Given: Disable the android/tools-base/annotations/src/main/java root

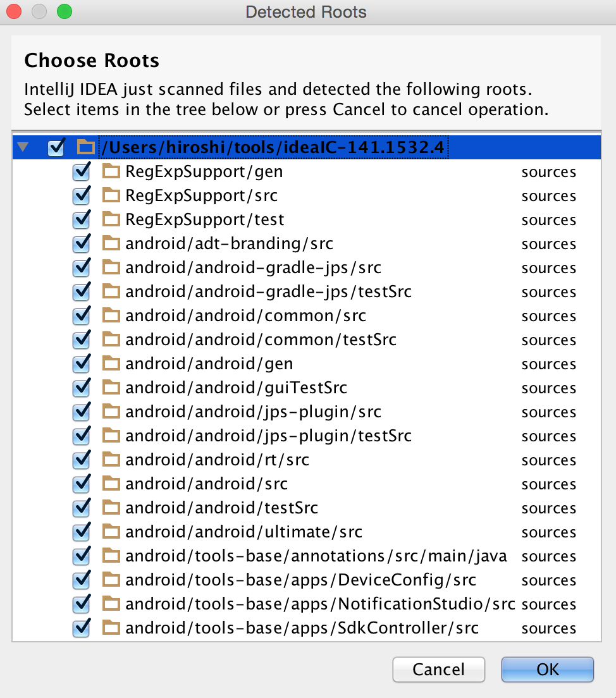Looking at the screenshot, I should 82,556.
